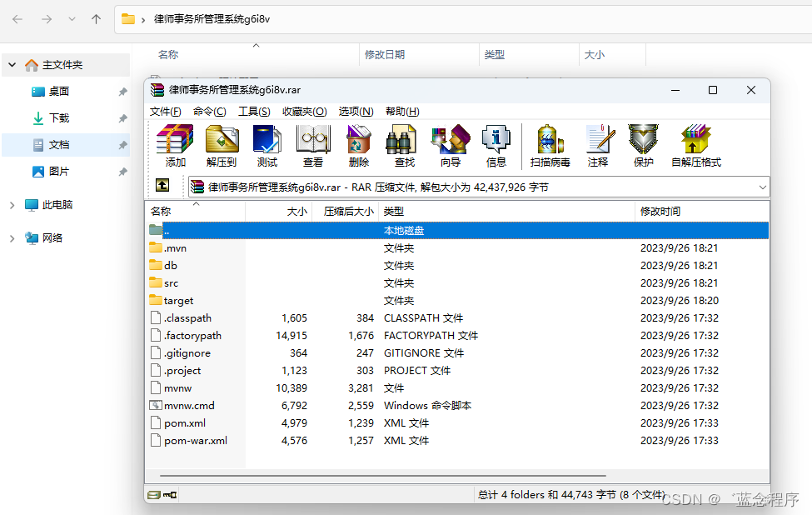
Task: Click WinRAR horizontal scrollbar
Action: pos(383,475)
